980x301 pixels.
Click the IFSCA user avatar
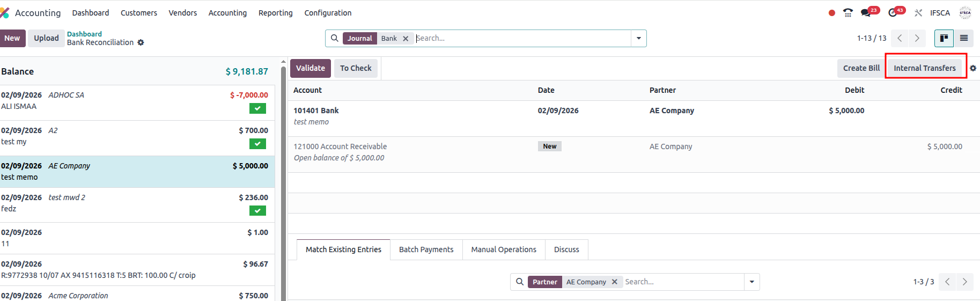pos(965,13)
